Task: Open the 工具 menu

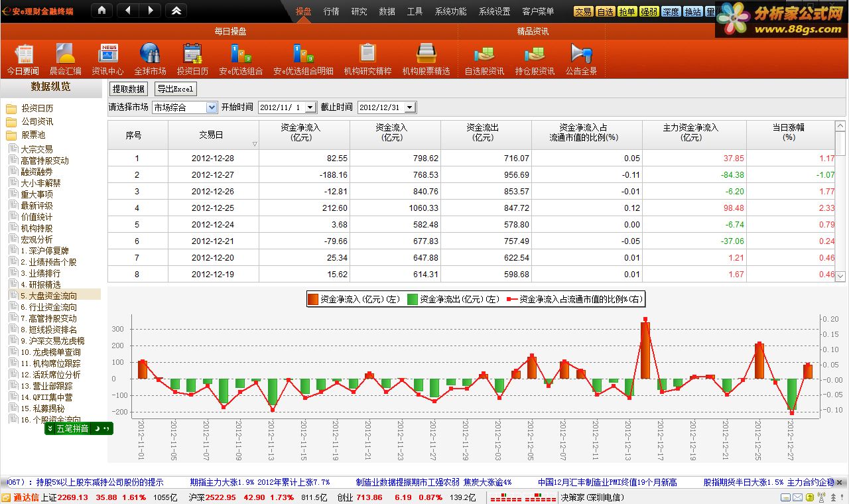Action: pyautogui.click(x=415, y=11)
